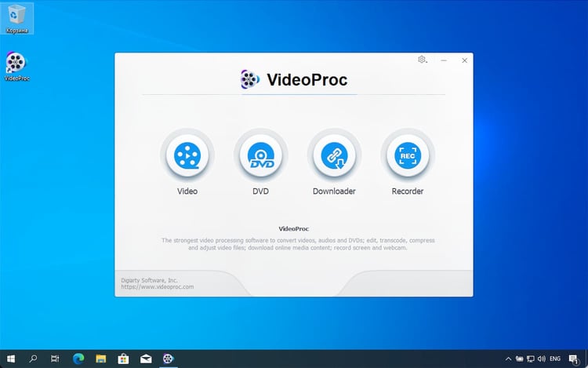
Task: Launch Microsoft Edge from taskbar
Action: 78,359
